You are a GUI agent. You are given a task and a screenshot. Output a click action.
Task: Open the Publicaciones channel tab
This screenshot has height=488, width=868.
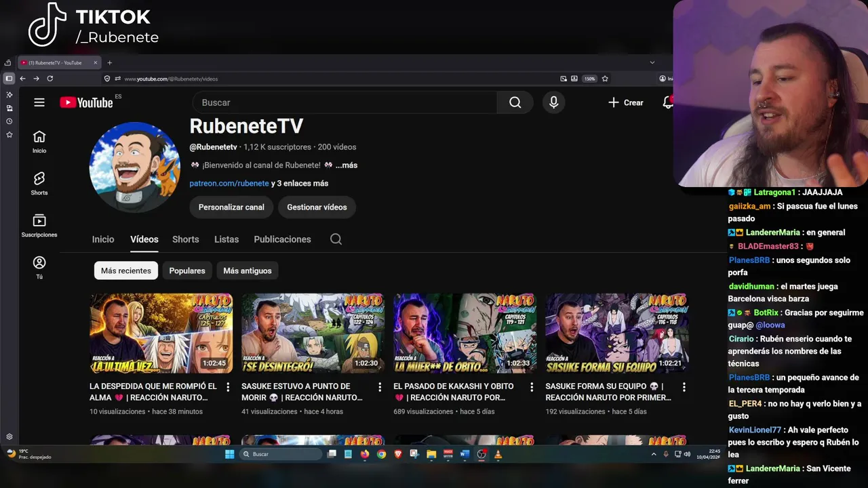(282, 239)
